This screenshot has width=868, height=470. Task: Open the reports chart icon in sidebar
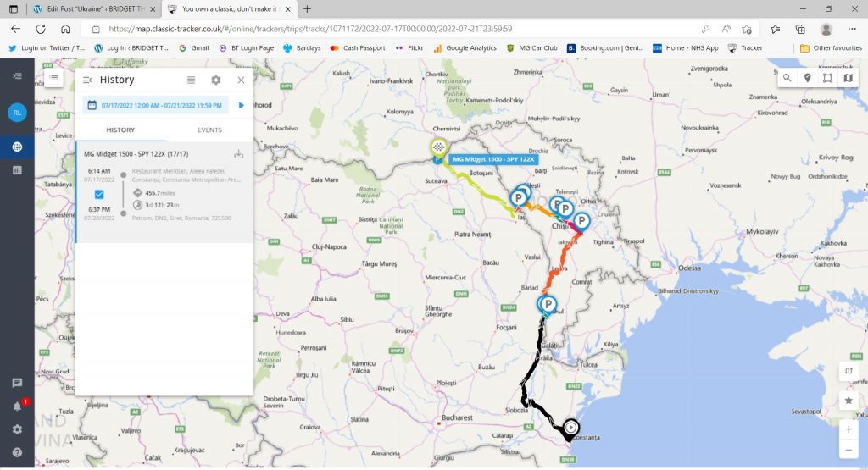coord(17,170)
